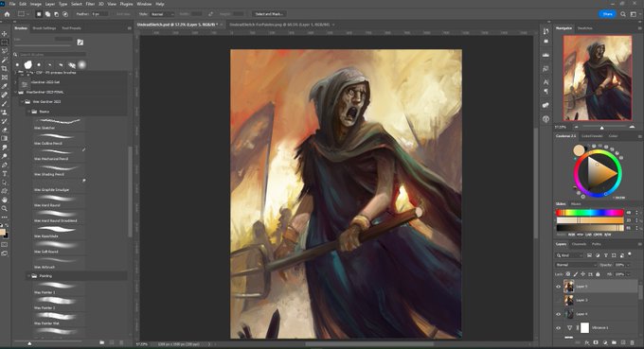Screen dimensions: 644x349
Task: Switch Coolorus sliders to CMYK mode
Action: 598,235
